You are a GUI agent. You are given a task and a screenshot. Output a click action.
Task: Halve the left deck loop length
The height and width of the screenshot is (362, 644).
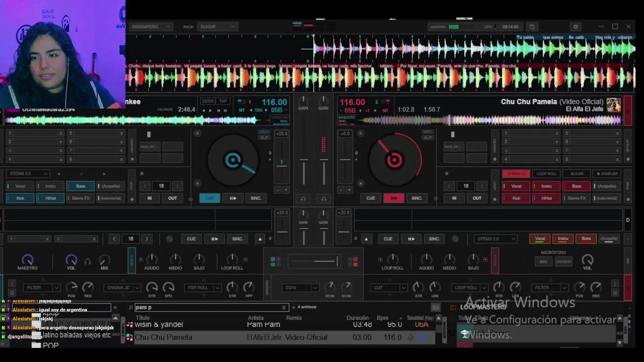click(145, 186)
